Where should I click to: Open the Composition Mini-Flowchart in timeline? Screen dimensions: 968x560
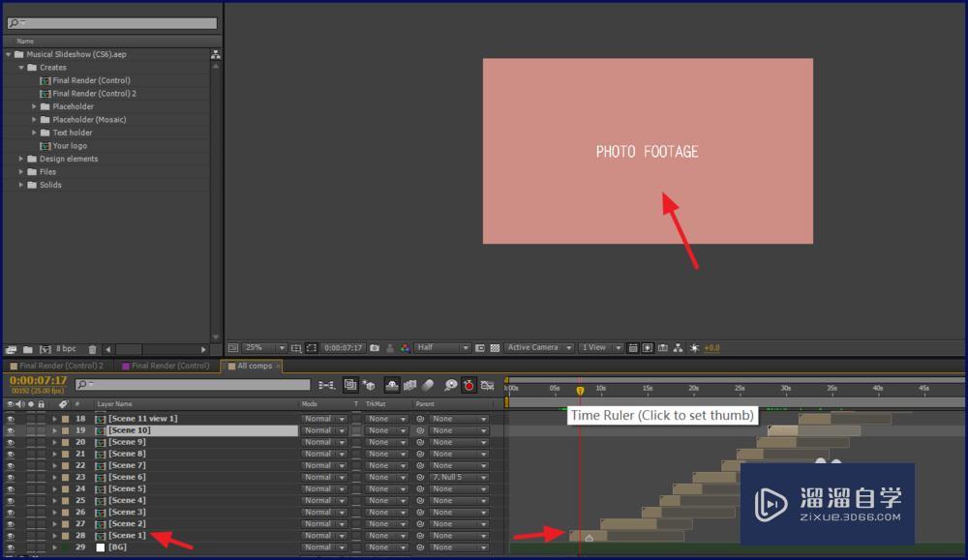click(326, 386)
